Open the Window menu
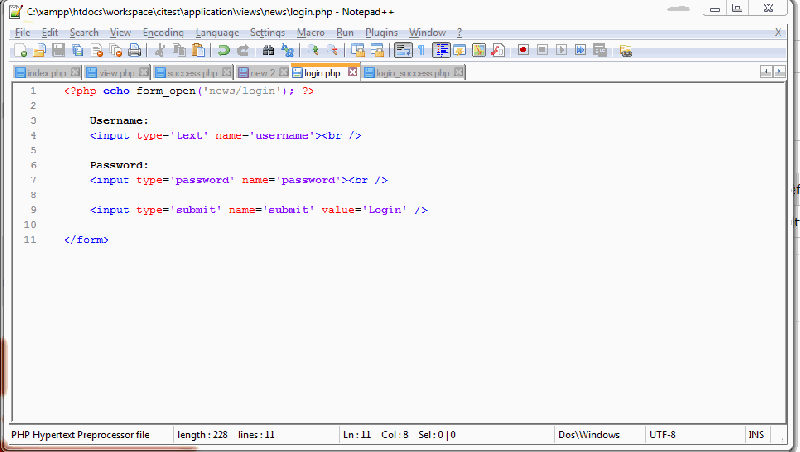The height and width of the screenshot is (452, 800). tap(427, 33)
